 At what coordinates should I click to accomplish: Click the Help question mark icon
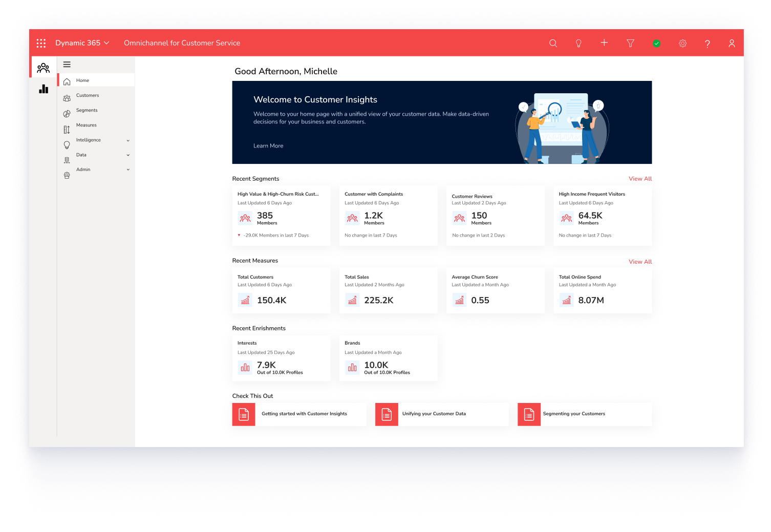click(x=707, y=43)
